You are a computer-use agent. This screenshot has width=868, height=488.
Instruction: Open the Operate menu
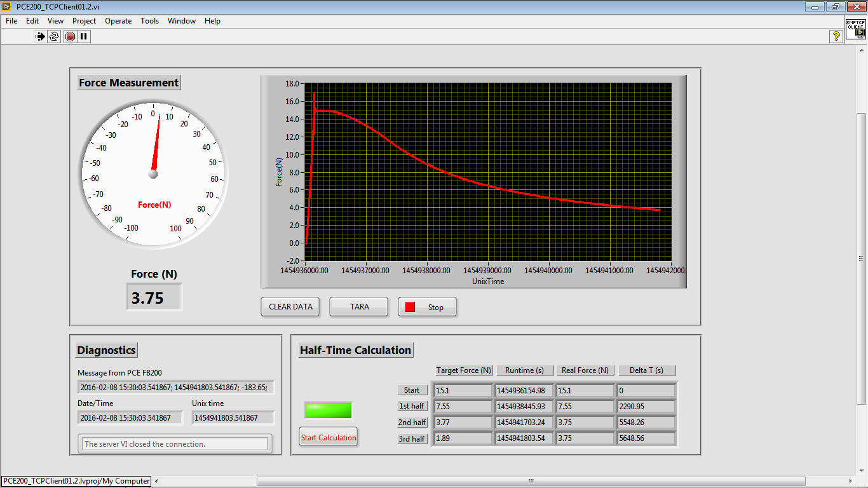[x=118, y=21]
